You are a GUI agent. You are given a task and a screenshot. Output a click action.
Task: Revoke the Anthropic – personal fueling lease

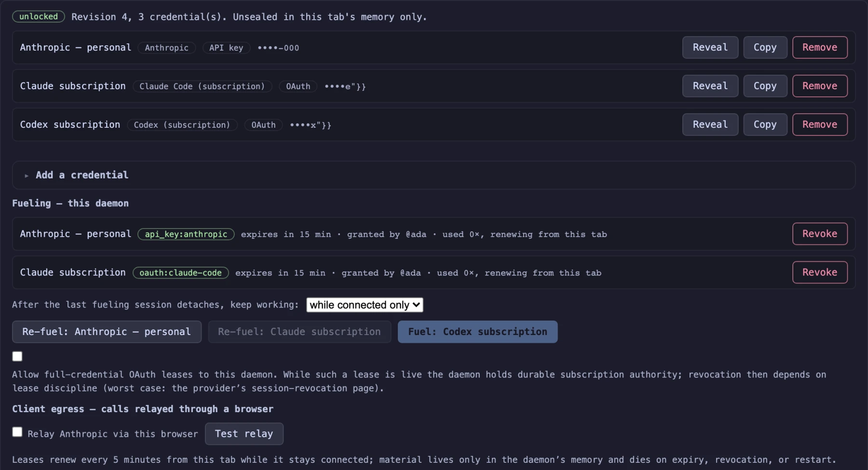(x=820, y=234)
